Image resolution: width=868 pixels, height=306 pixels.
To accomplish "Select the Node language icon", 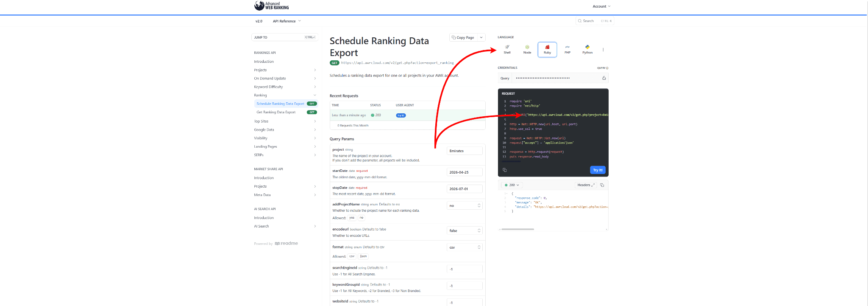I will [x=527, y=49].
